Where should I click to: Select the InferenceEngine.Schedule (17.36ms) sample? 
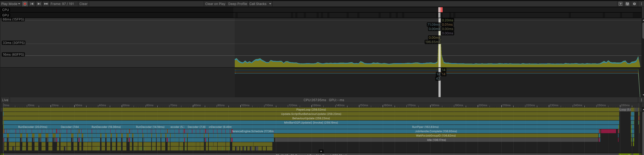(x=253, y=131)
